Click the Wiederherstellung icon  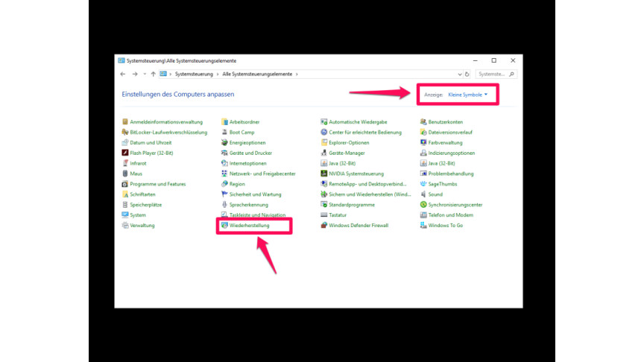[x=224, y=226]
